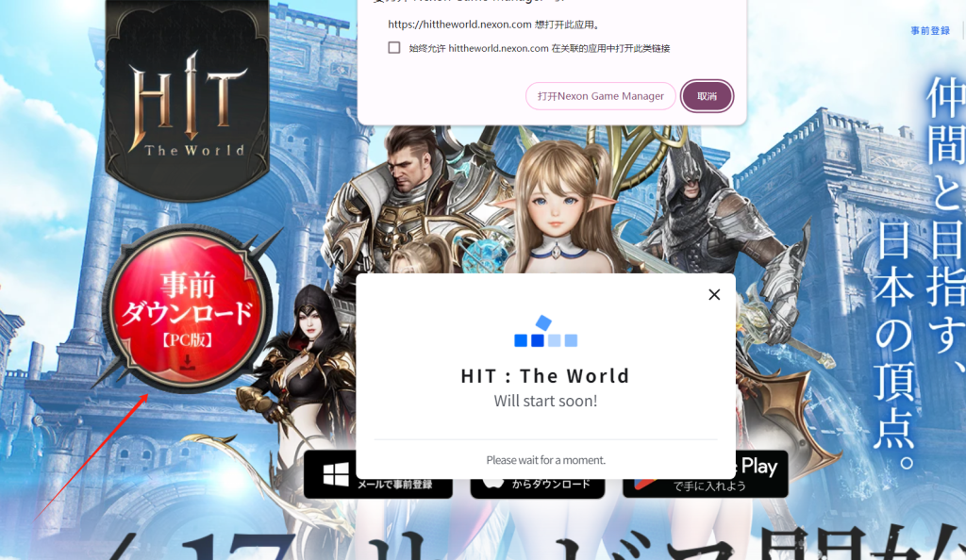Click the 'Please wait for a moment.' text

[x=545, y=460]
